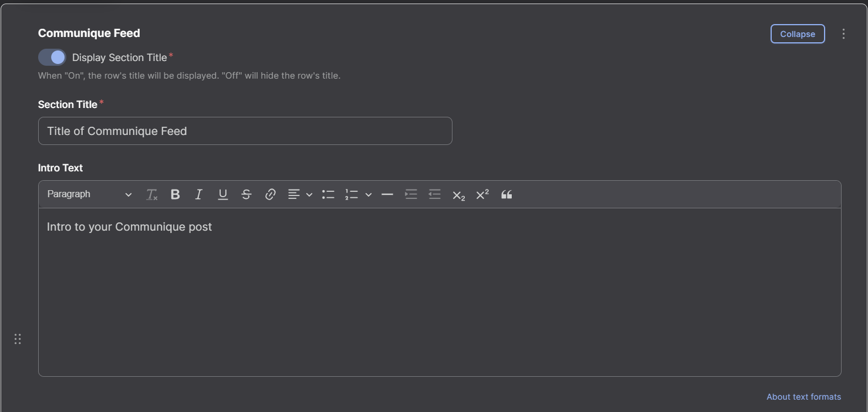Apply superscript formatting
Viewport: 868px width, 412px height.
click(x=482, y=195)
